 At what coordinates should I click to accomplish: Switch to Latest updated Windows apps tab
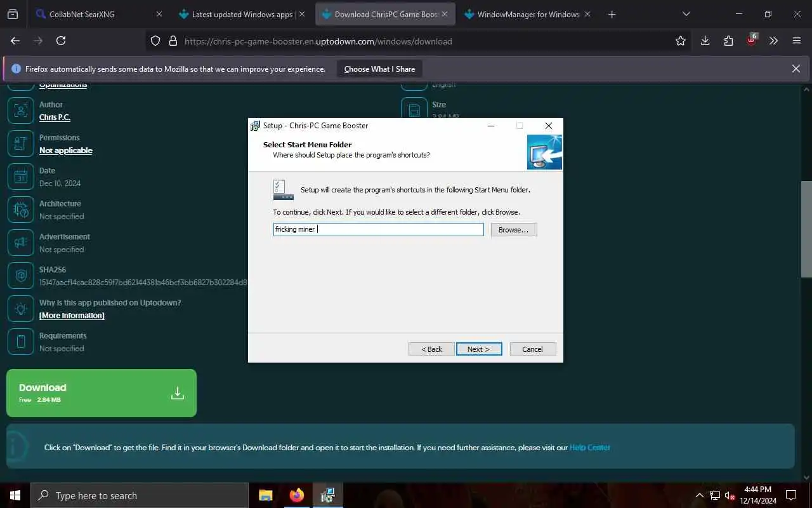point(242,14)
